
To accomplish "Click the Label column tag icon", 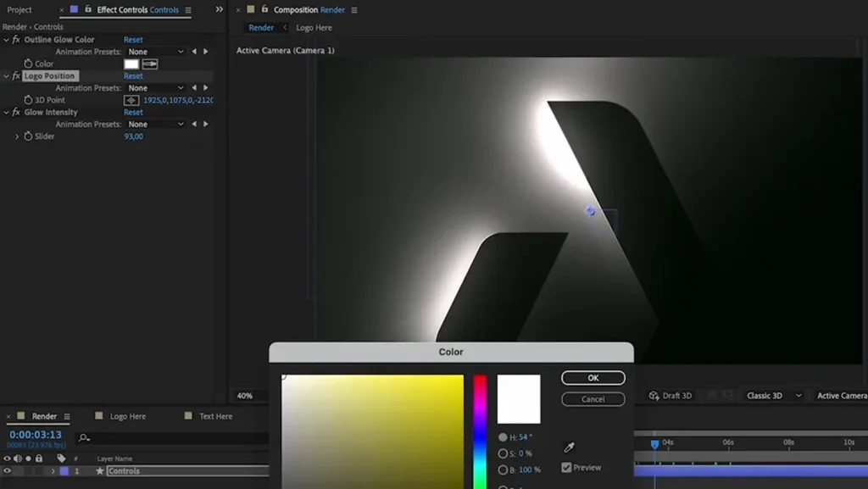I will 61,458.
